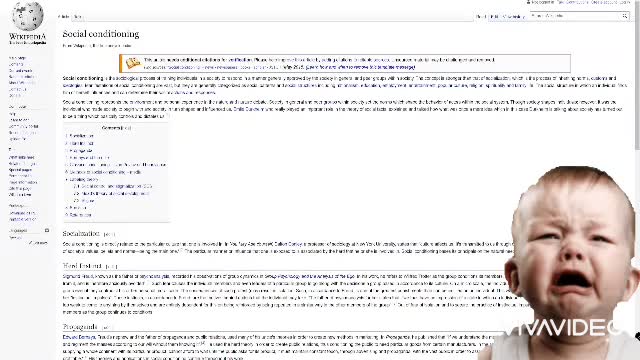Jump to Propaganda in the contents list
The width and height of the screenshot is (640, 360).
pyautogui.click(x=81, y=151)
